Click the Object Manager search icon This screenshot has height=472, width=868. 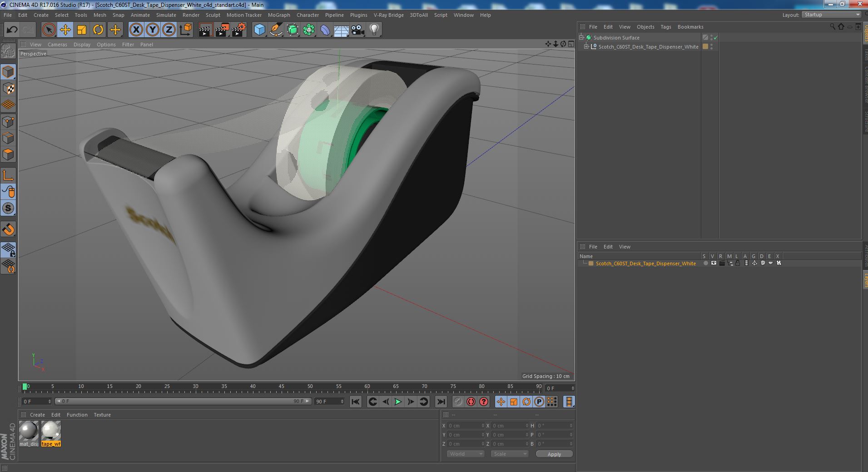832,27
